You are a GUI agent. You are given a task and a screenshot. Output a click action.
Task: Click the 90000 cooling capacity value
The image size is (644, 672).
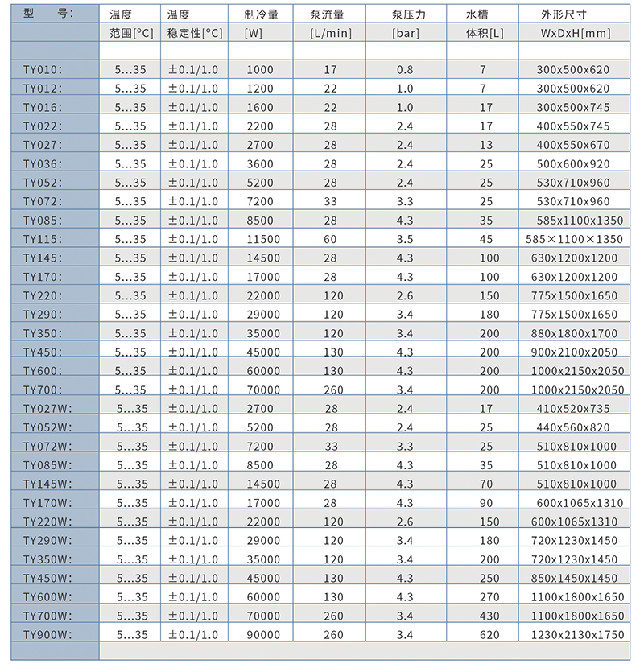tap(264, 635)
